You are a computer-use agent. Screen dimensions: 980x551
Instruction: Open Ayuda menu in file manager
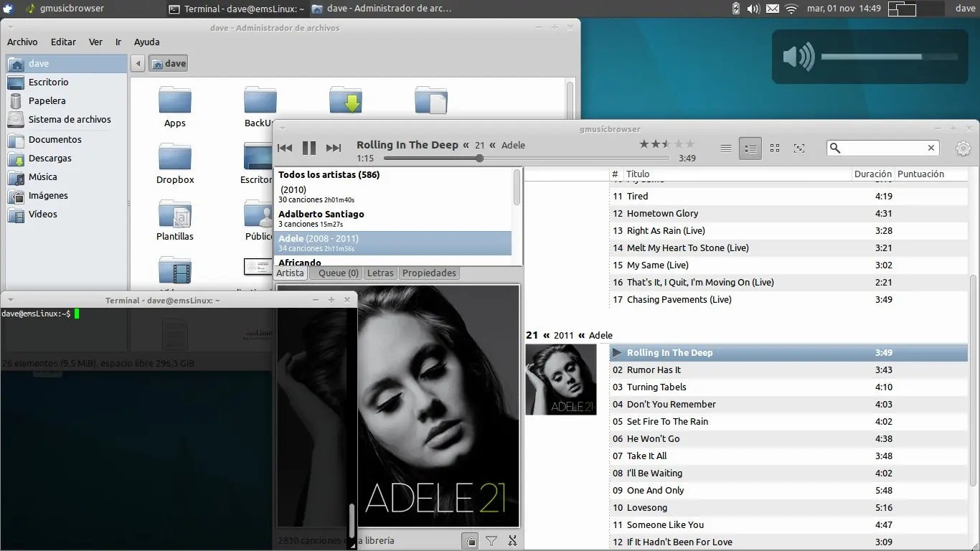pyautogui.click(x=147, y=42)
